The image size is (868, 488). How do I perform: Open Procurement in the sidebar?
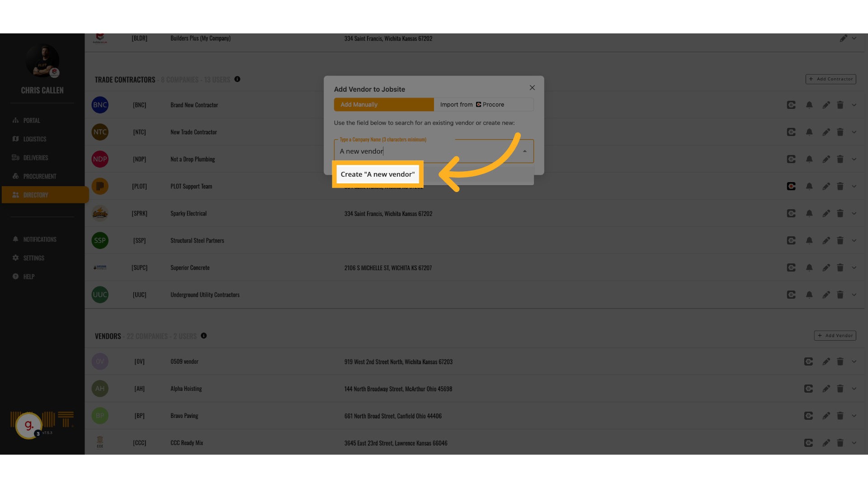coord(39,176)
